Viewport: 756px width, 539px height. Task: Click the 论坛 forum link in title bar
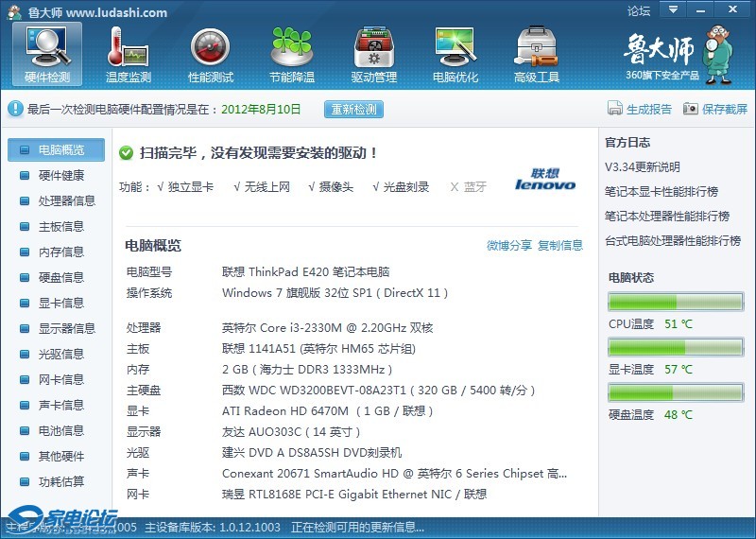pos(639,11)
